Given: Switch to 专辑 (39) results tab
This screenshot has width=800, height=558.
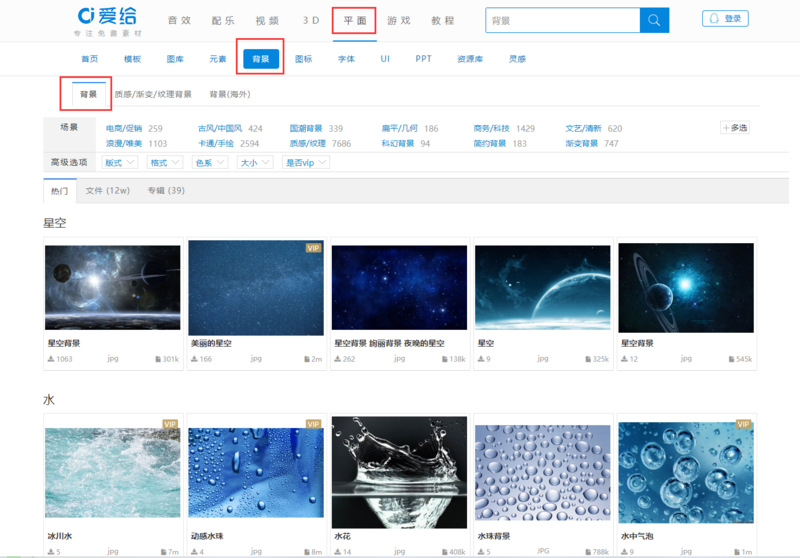Looking at the screenshot, I should (166, 191).
